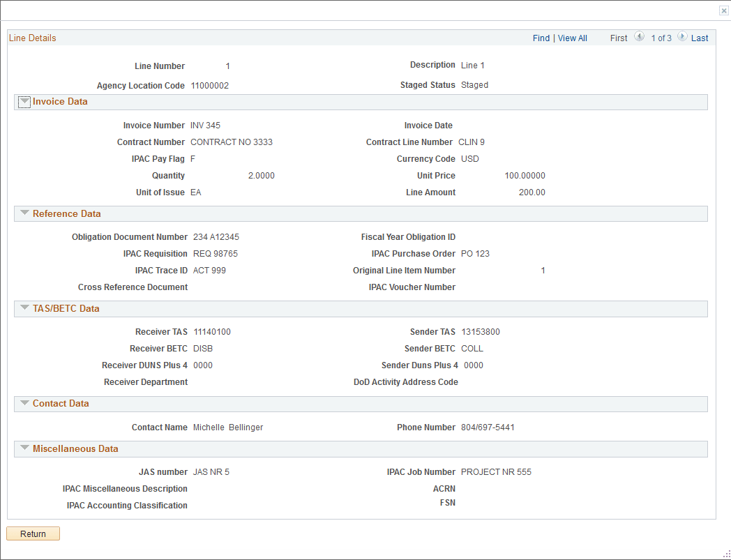Image resolution: width=731 pixels, height=560 pixels.
Task: Collapse the Reference Data section arrow icon
Action: pos(24,213)
